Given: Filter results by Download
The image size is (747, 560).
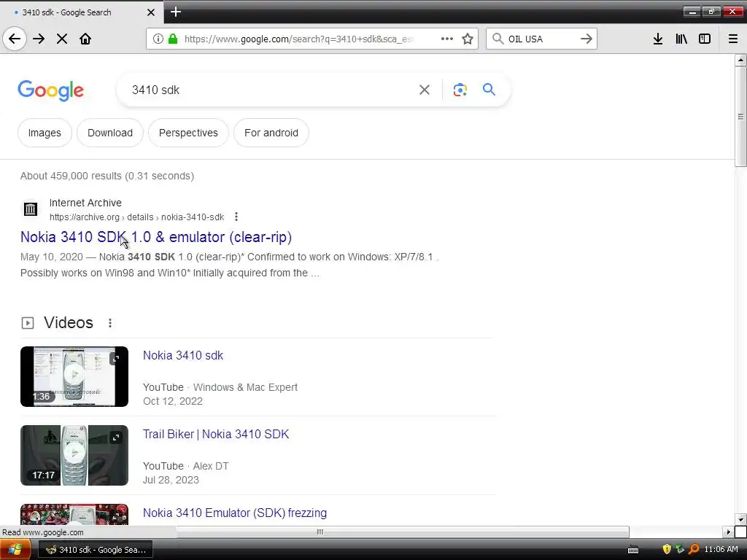Looking at the screenshot, I should pos(110,133).
